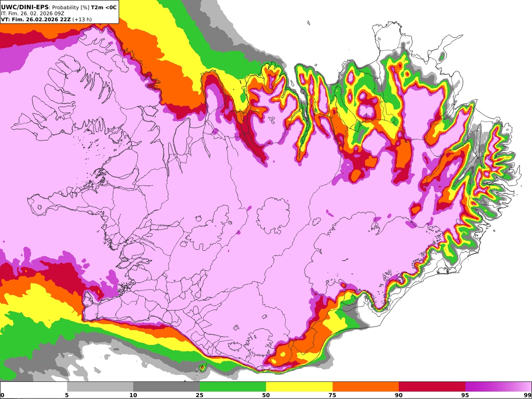Click the legend value label '99'
532x399 pixels.
click(x=527, y=395)
